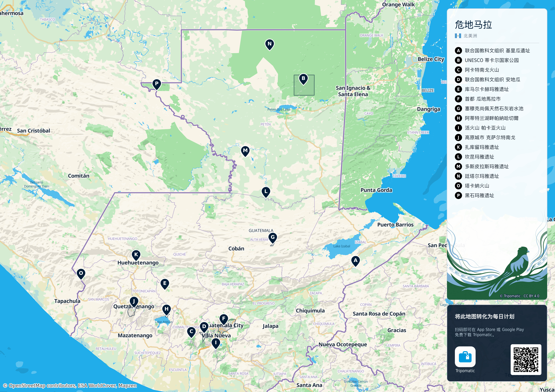Click legend entry 廷塔尔玛雅遗址

tap(477, 176)
